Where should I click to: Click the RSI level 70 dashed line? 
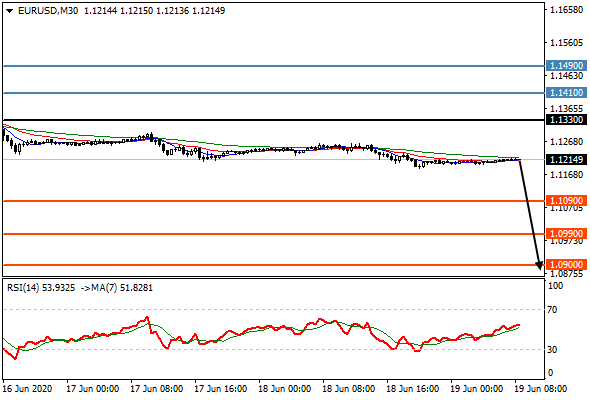pos(274,310)
